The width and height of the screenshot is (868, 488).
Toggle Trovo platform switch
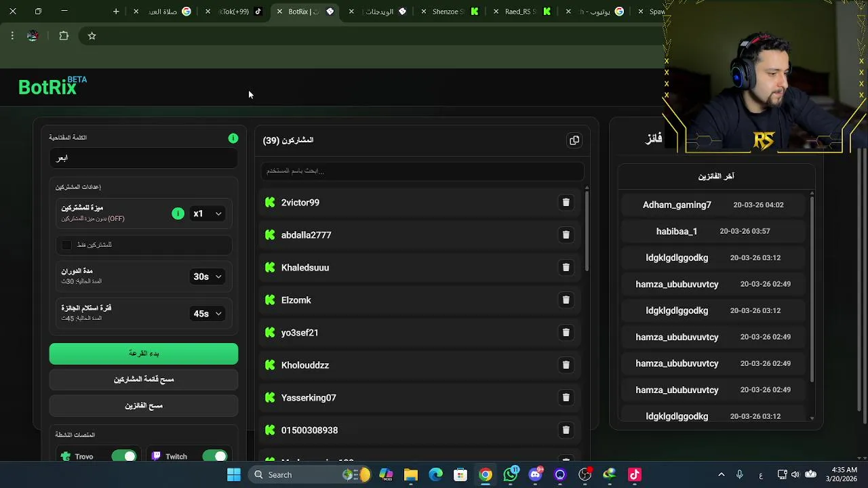pyautogui.click(x=124, y=456)
